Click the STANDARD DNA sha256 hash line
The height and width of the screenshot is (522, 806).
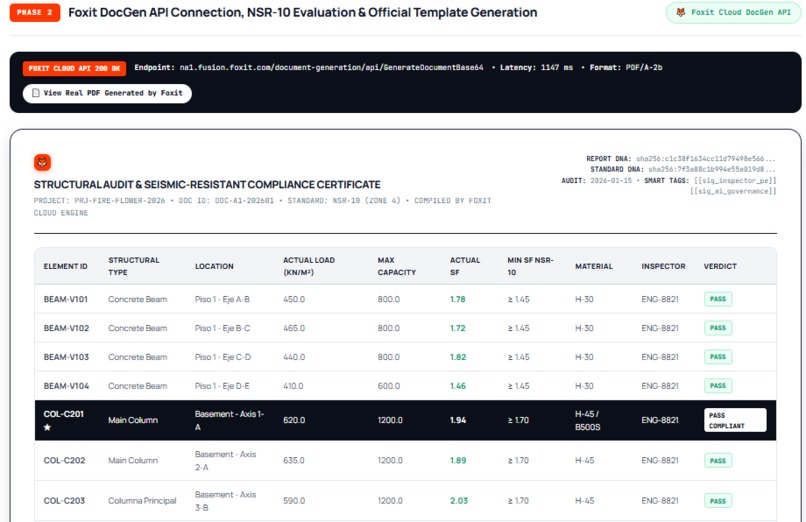click(x=683, y=169)
